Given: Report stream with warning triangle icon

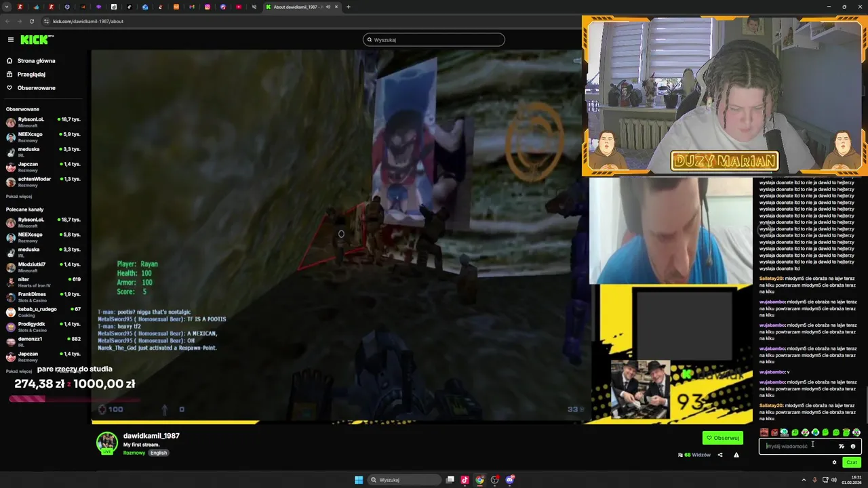Looking at the screenshot, I should (x=736, y=455).
